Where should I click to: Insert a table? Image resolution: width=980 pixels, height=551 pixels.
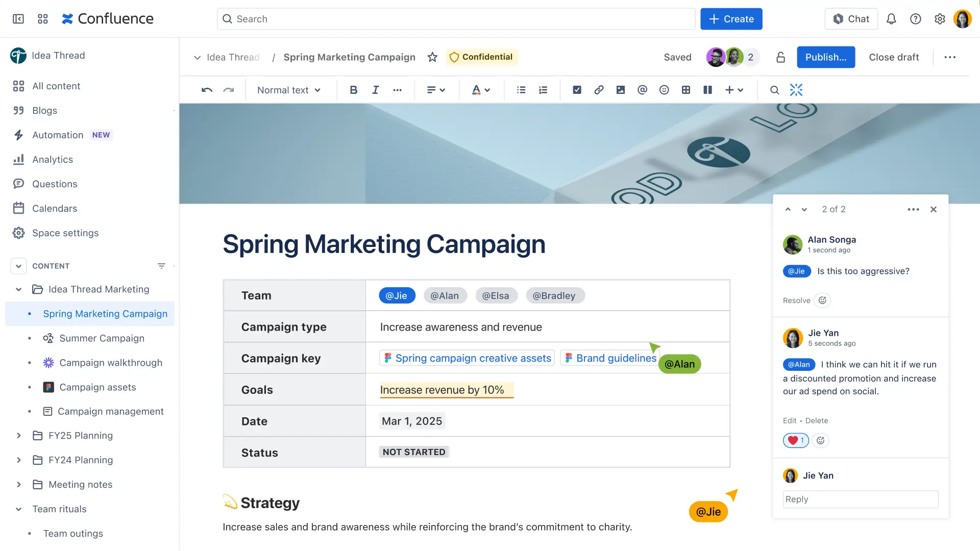(686, 90)
